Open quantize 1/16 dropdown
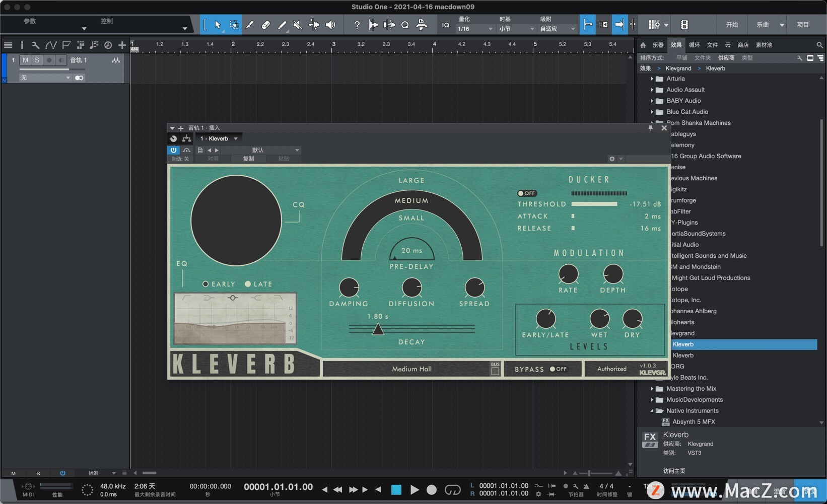This screenshot has width=827, height=504. tap(475, 29)
